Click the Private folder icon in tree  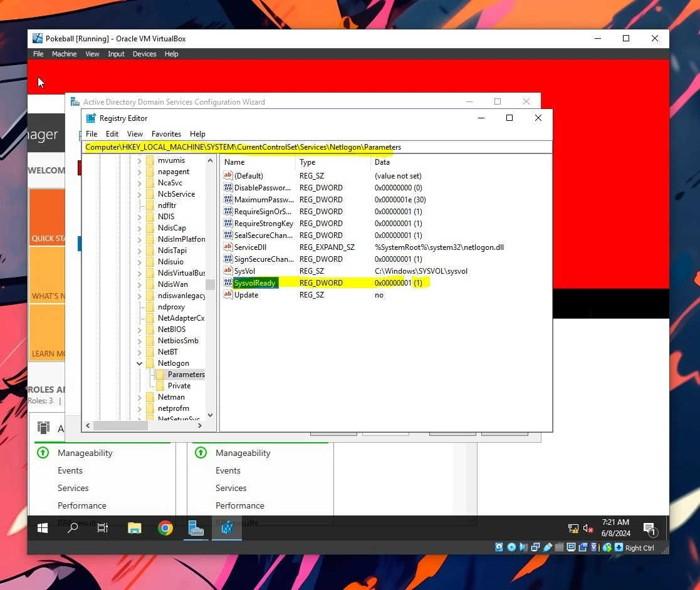160,386
